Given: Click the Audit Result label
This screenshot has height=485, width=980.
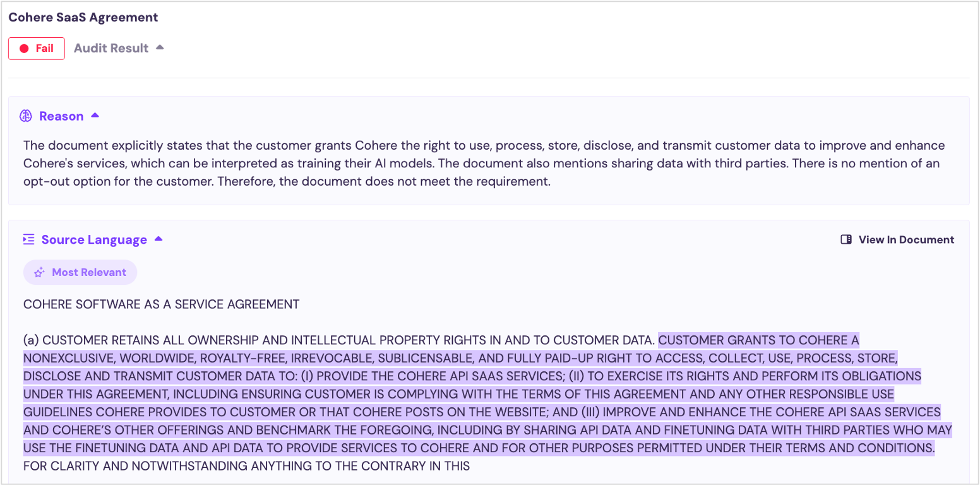Looking at the screenshot, I should [111, 49].
